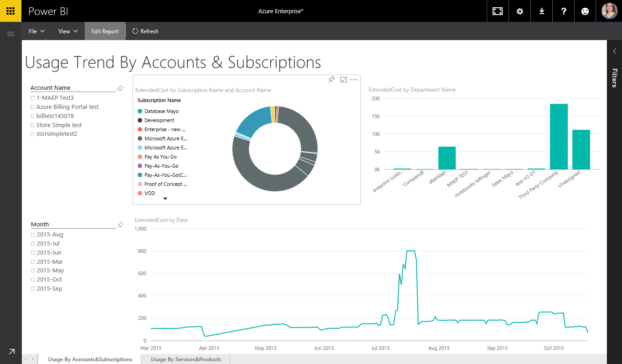Click the download icon in header
The height and width of the screenshot is (364, 622).
[542, 11]
